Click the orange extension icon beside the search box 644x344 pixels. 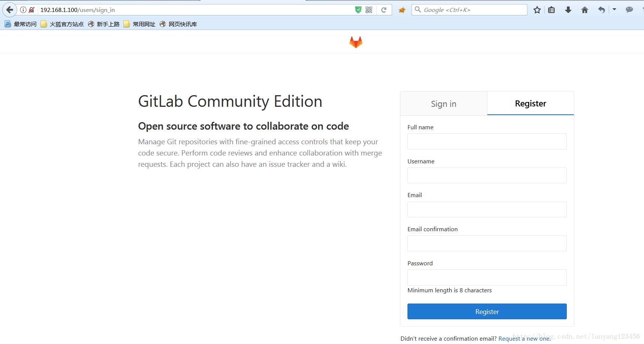pyautogui.click(x=402, y=10)
